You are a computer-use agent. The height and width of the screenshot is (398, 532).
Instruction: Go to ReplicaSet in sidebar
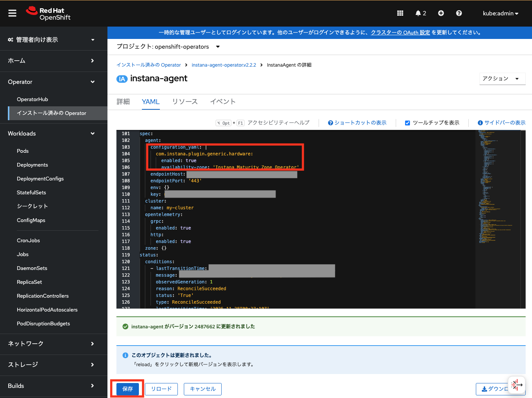point(30,282)
